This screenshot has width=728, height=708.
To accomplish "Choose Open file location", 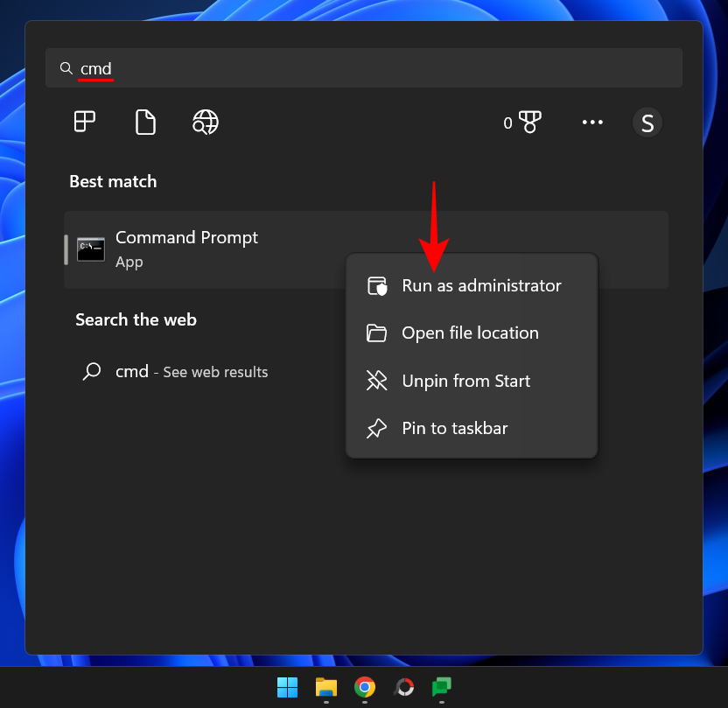I will (x=470, y=333).
